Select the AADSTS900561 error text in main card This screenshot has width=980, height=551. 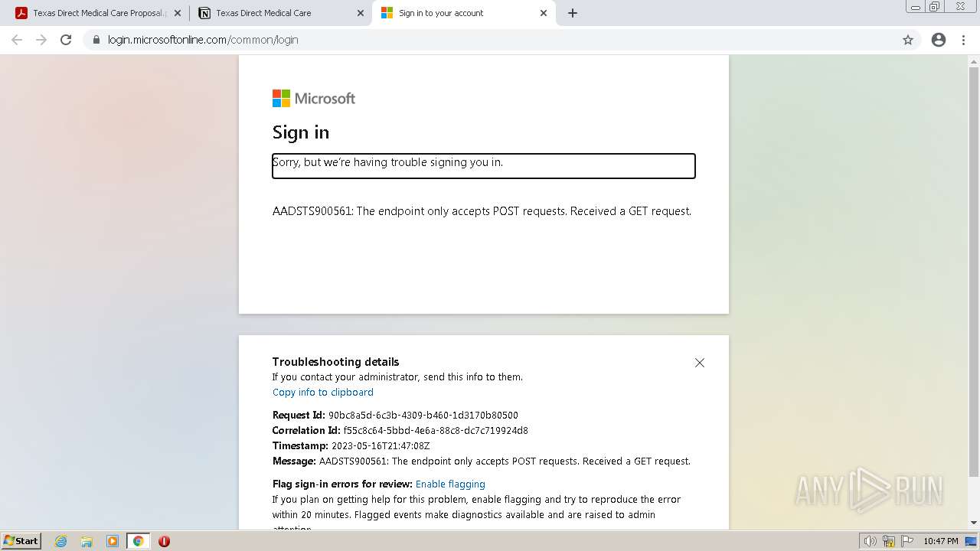pos(482,211)
